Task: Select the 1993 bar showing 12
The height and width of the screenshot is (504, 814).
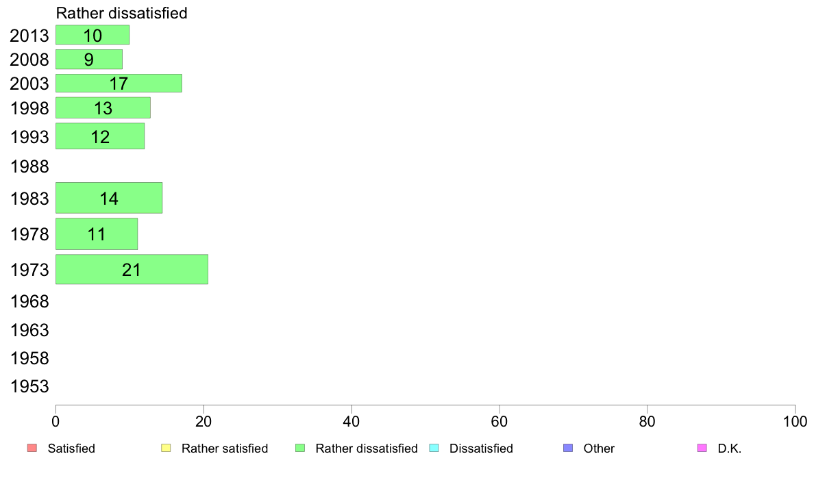Action: click(99, 136)
